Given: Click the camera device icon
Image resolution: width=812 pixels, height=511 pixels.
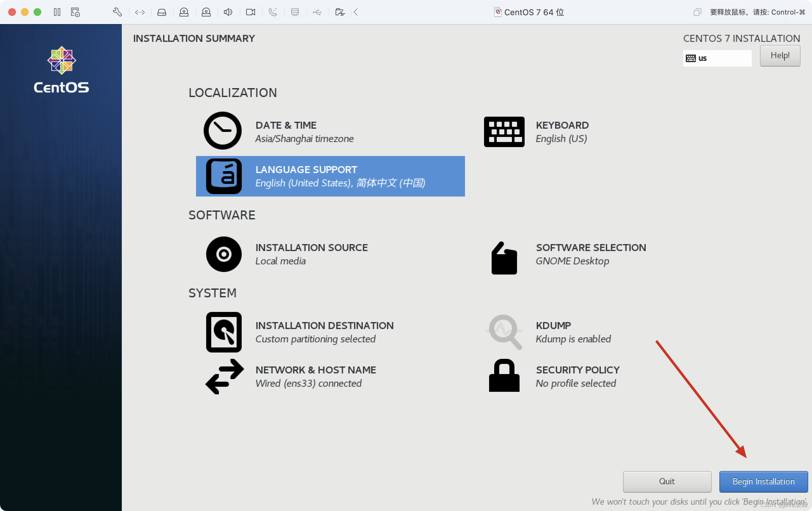Looking at the screenshot, I should [251, 12].
